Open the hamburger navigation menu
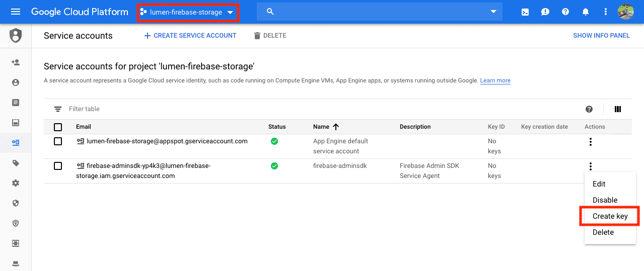This screenshot has width=644, height=271. click(16, 12)
